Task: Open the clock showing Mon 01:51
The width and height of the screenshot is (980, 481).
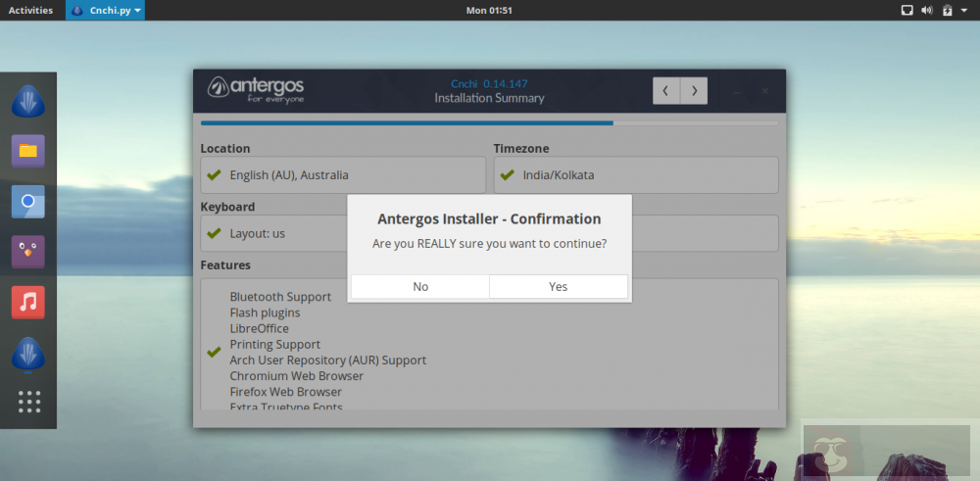Action: pyautogui.click(x=489, y=10)
